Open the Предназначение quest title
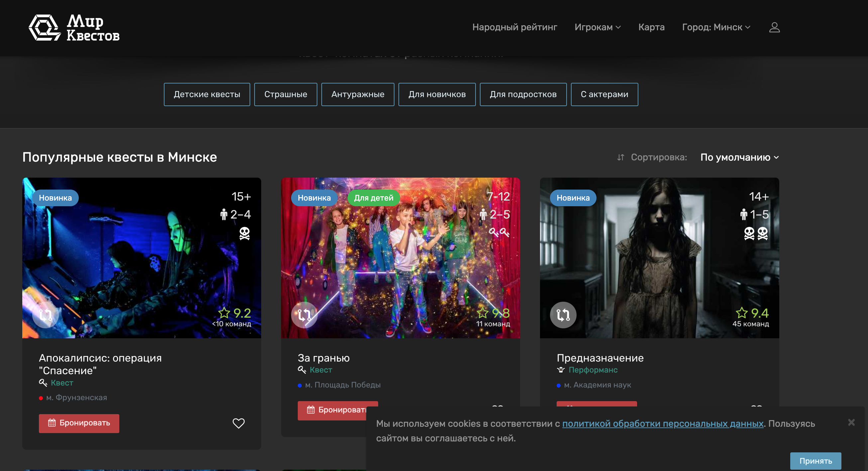 pyautogui.click(x=600, y=358)
